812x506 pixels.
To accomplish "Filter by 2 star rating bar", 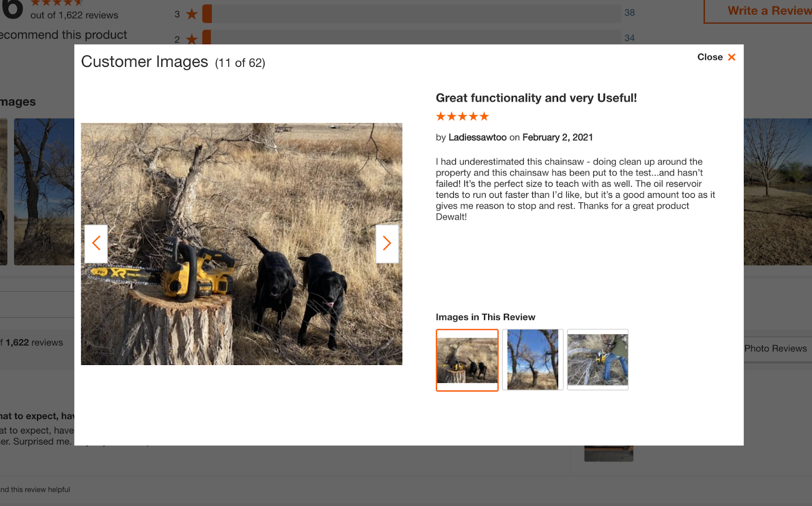I will [411, 38].
